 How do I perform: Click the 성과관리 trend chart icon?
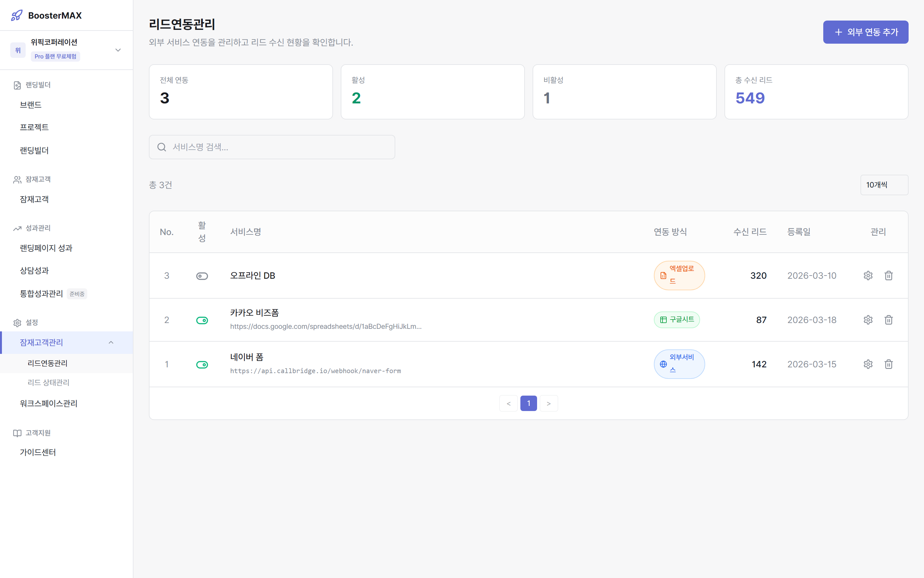click(x=17, y=229)
